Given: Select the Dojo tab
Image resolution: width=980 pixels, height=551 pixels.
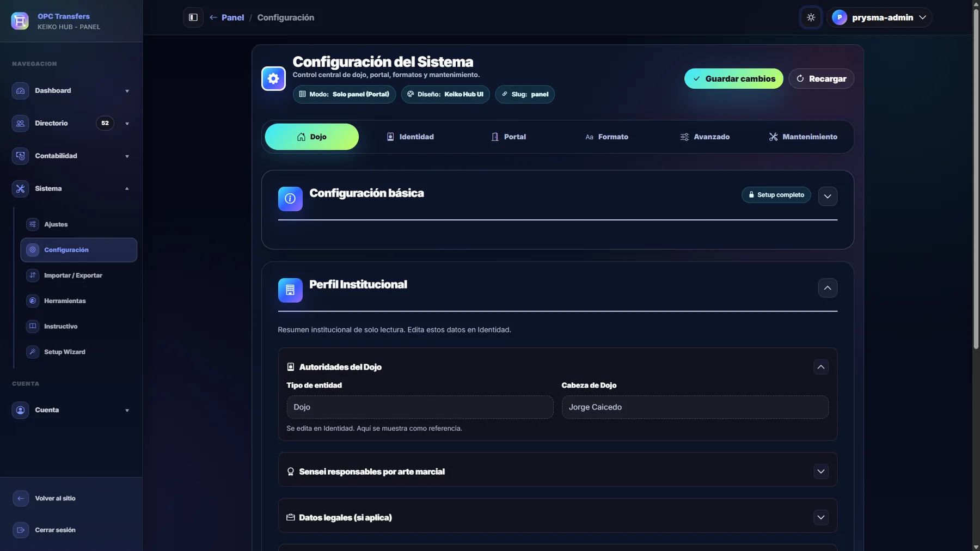Looking at the screenshot, I should tap(311, 137).
